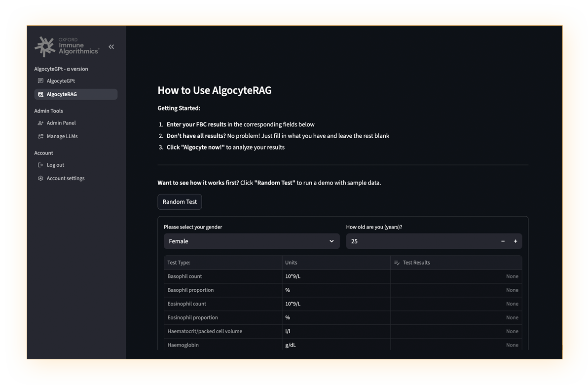Select 'Haematocrit/packed cell volume' row label
The height and width of the screenshot is (385, 588).
click(205, 331)
